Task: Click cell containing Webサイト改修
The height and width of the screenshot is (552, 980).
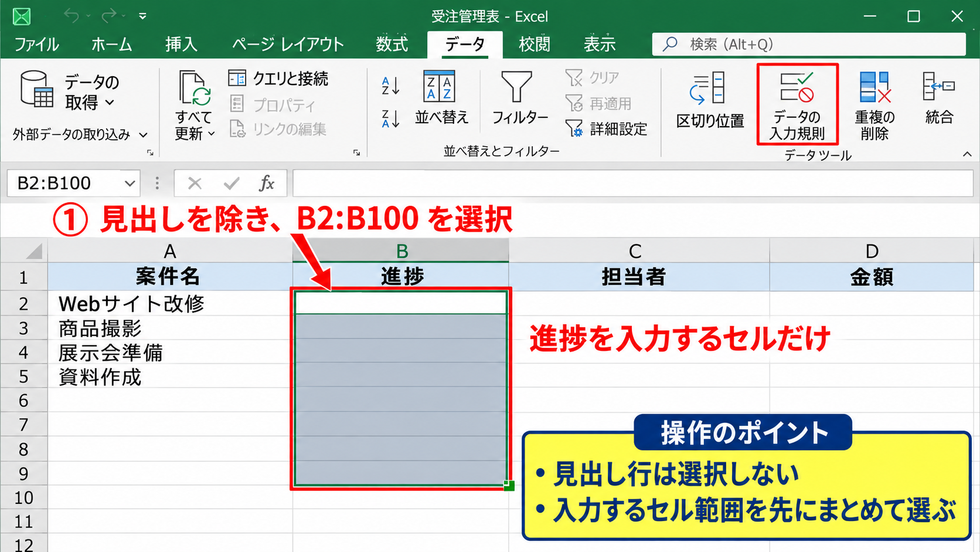Action: [x=170, y=304]
